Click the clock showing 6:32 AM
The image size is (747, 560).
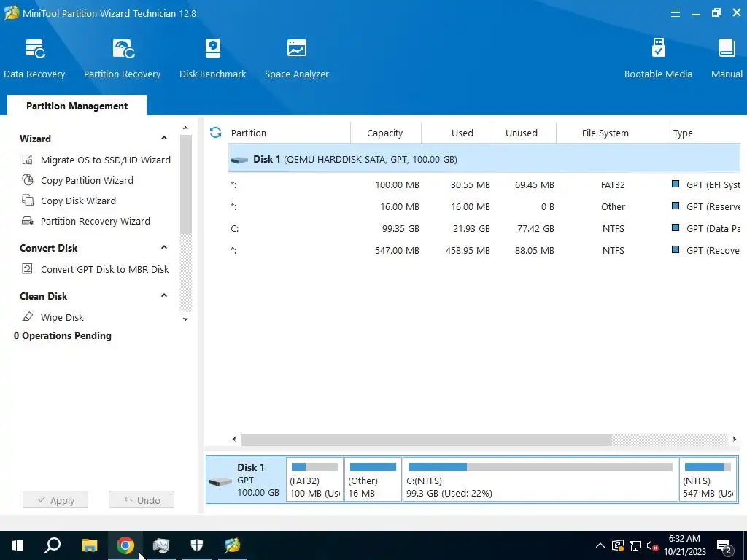tap(684, 539)
